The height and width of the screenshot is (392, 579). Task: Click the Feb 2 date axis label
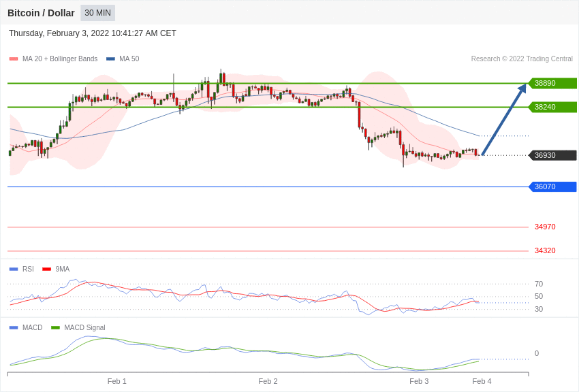click(268, 381)
